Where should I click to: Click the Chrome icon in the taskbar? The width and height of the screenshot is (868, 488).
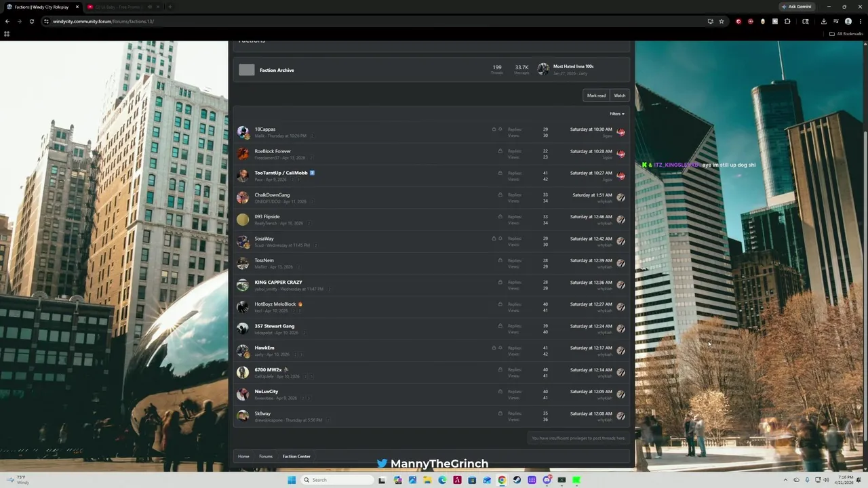(502, 480)
